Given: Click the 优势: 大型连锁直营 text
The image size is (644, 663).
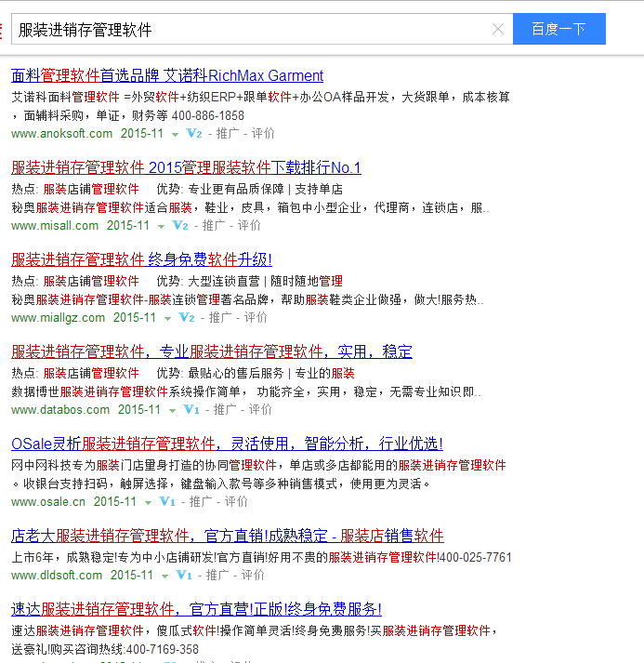Looking at the screenshot, I should [208, 281].
